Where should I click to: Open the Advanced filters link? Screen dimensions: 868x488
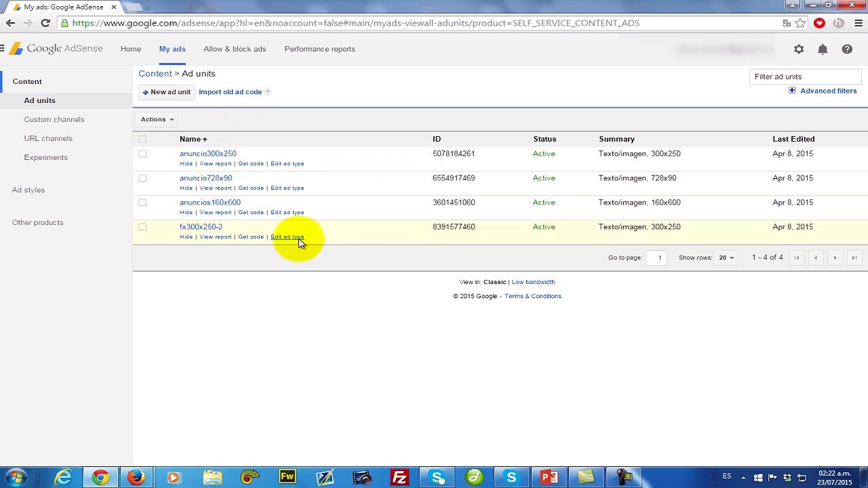coord(828,91)
